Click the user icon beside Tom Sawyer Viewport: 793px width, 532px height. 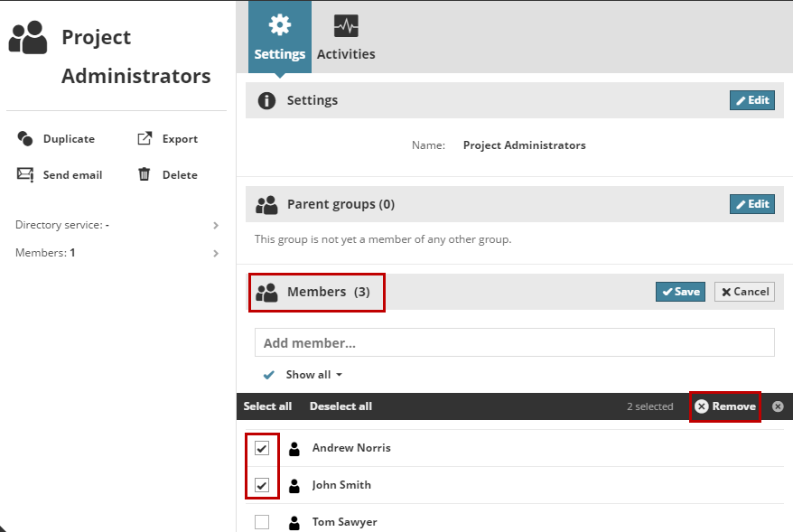click(294, 522)
